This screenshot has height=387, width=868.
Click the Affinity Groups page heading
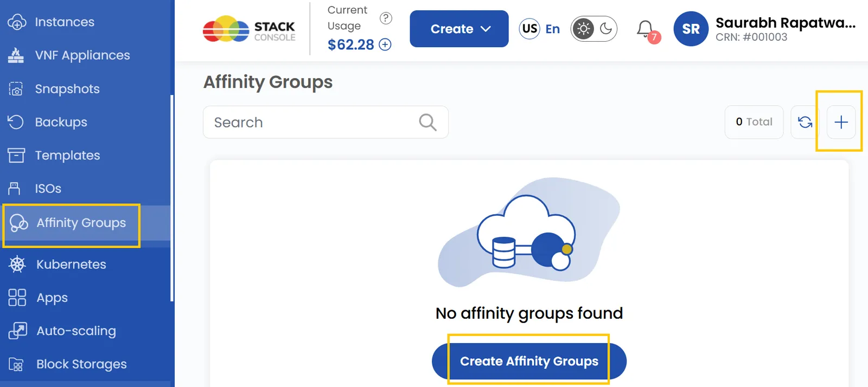268,82
